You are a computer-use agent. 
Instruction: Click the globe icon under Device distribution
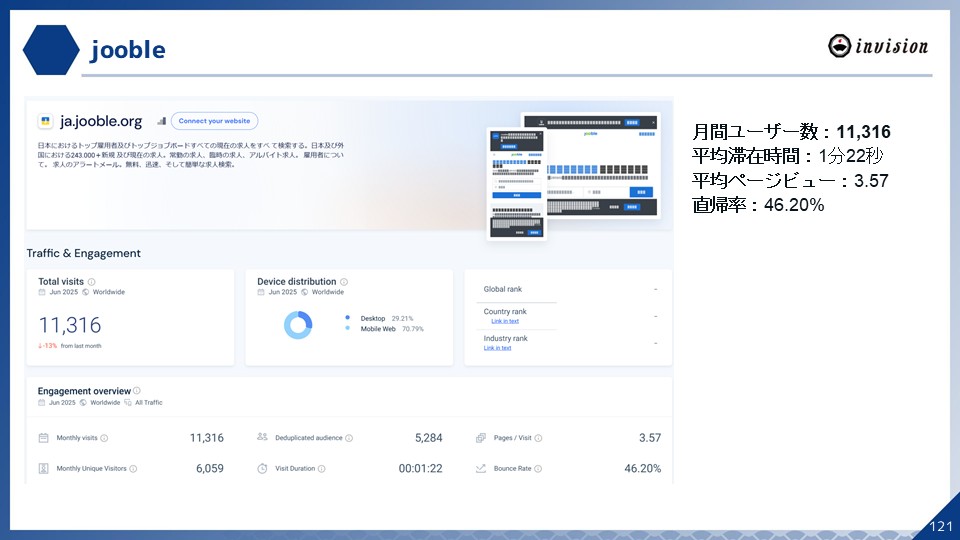(x=305, y=292)
